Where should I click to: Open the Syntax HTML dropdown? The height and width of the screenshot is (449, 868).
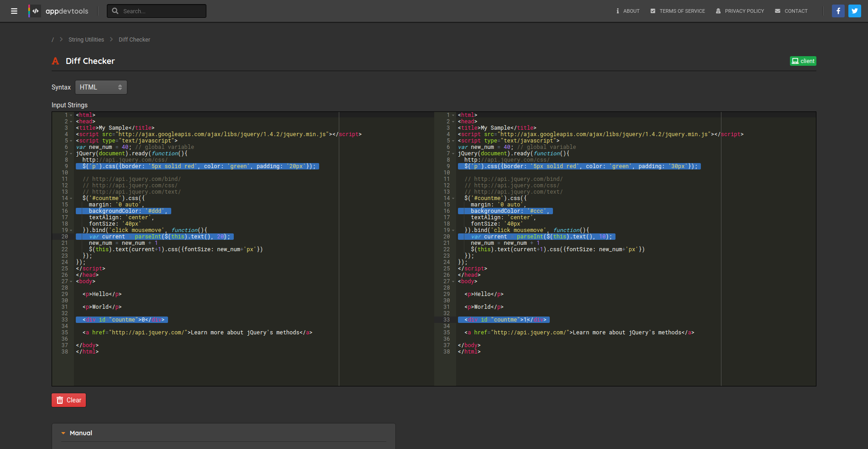(101, 87)
